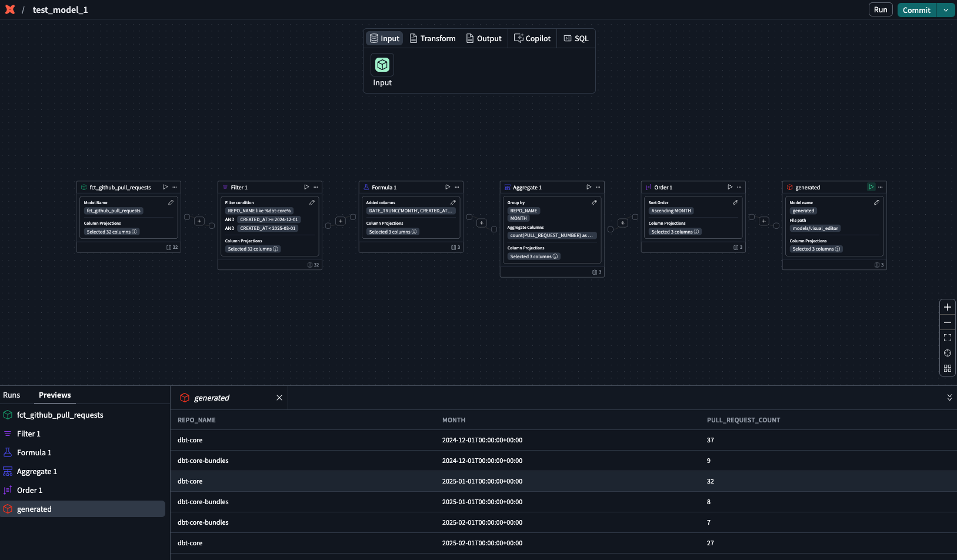Switch to the Runs tab
Viewport: 957px width, 560px height.
coord(12,395)
